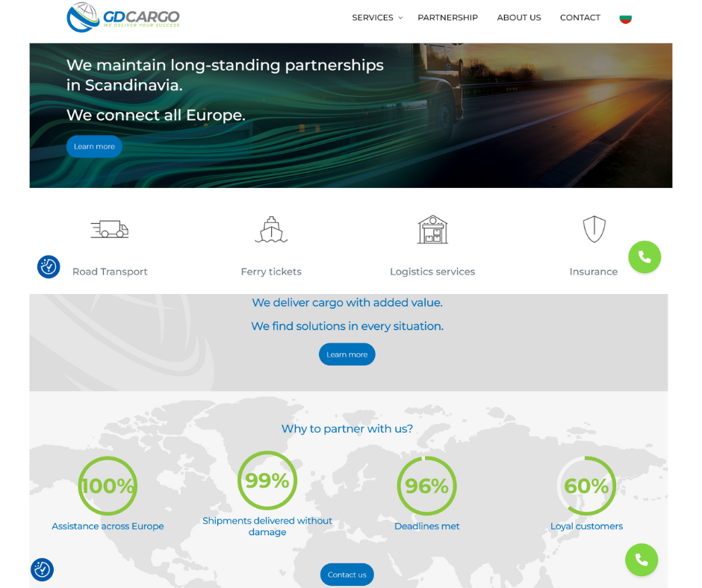
Task: Click the lower green phone call button
Action: pos(642,560)
